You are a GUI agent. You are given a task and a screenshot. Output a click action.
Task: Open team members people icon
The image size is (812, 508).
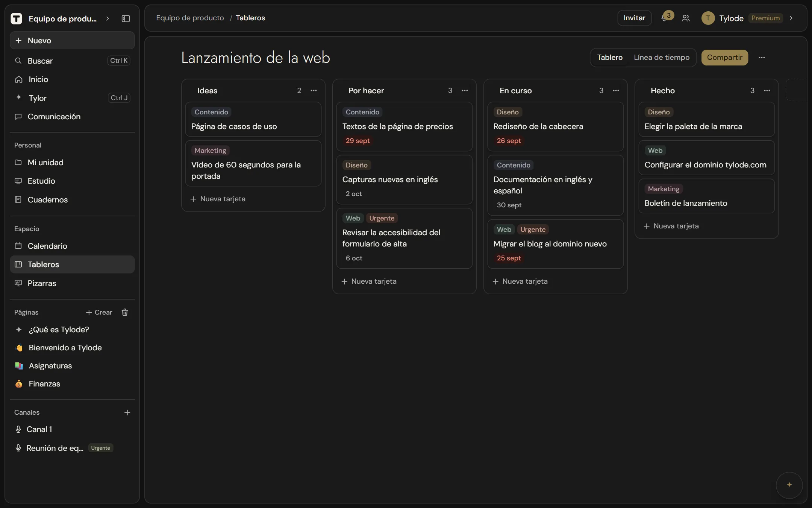(x=686, y=18)
